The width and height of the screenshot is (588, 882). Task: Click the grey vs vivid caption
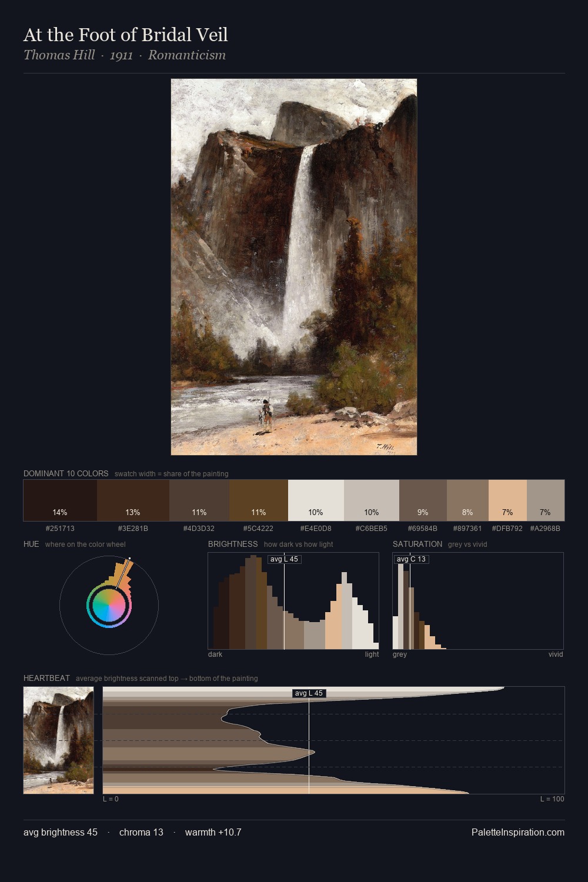(467, 544)
